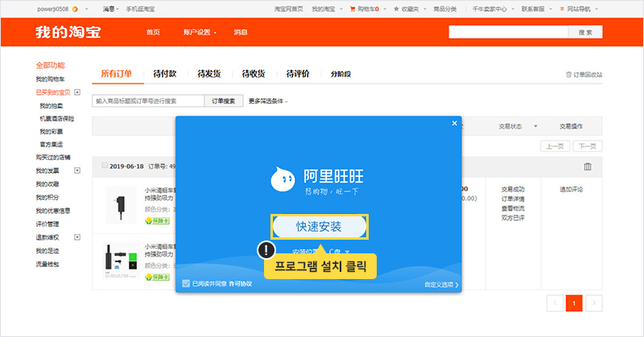Expand the 退款维权 sidebar section
The width and height of the screenshot is (644, 337).
(77, 237)
